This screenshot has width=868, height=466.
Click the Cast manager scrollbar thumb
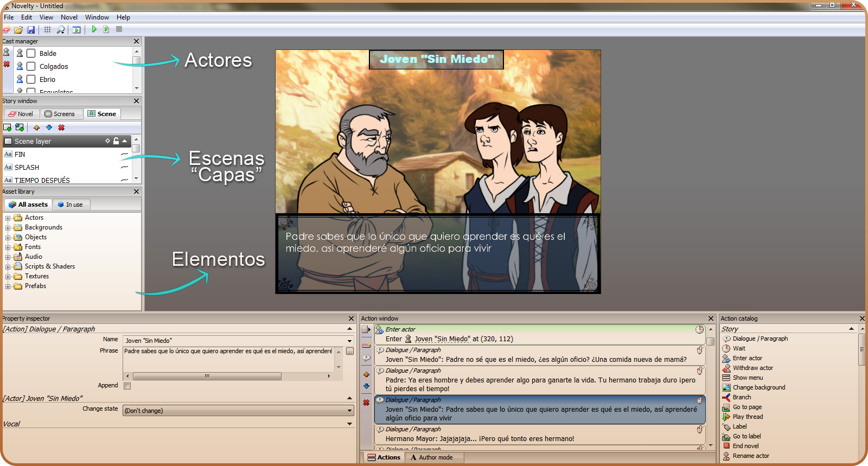click(x=137, y=60)
